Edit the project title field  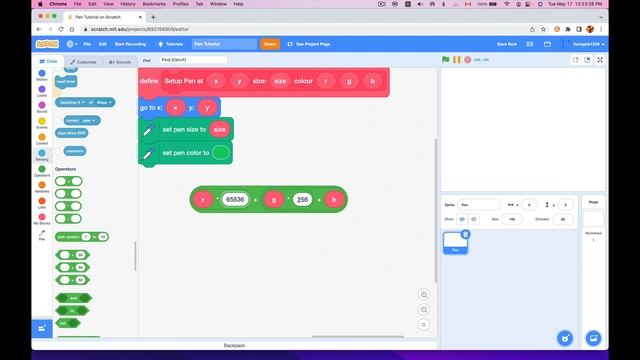click(224, 44)
